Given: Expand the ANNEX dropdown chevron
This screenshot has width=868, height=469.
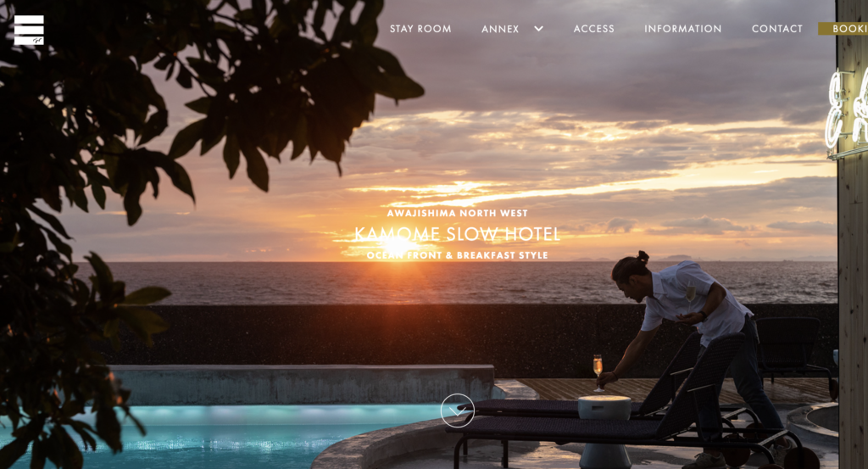Looking at the screenshot, I should pyautogui.click(x=538, y=29).
